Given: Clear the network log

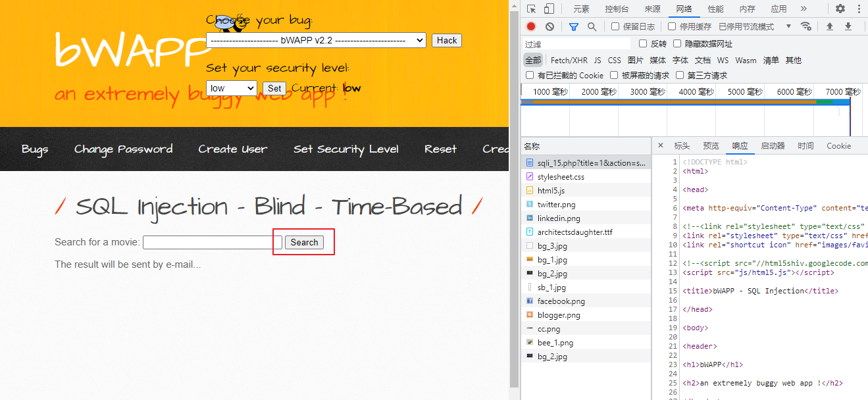Looking at the screenshot, I should (549, 26).
